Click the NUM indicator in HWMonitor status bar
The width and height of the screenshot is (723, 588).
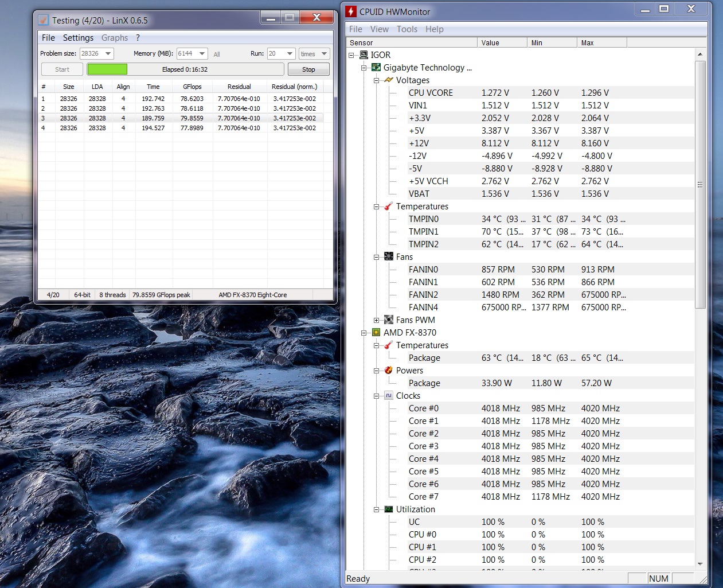[659, 579]
